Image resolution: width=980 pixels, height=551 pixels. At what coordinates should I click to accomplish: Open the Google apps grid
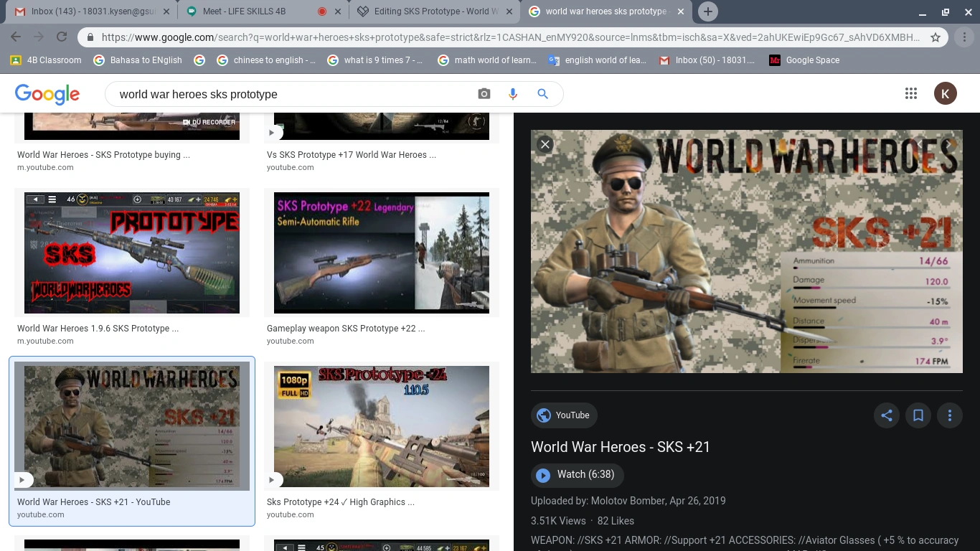click(x=911, y=93)
